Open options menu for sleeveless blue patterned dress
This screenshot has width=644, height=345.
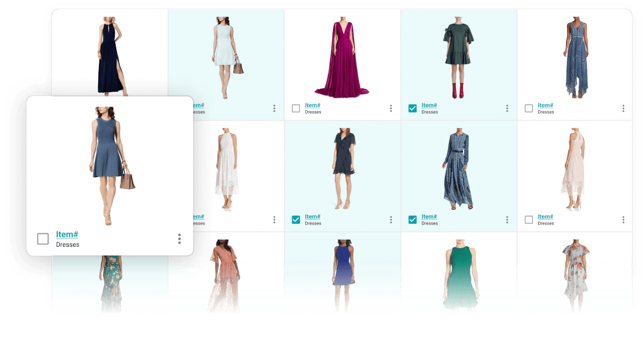pos(623,108)
